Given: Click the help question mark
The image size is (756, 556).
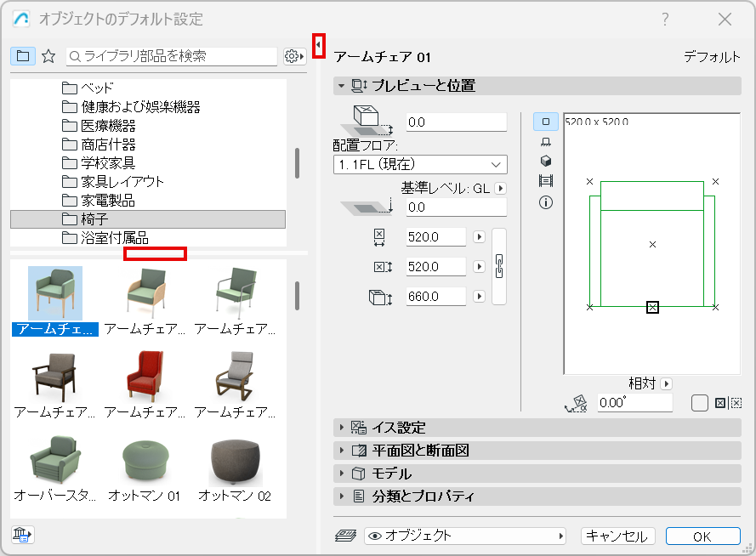Looking at the screenshot, I should click(665, 20).
